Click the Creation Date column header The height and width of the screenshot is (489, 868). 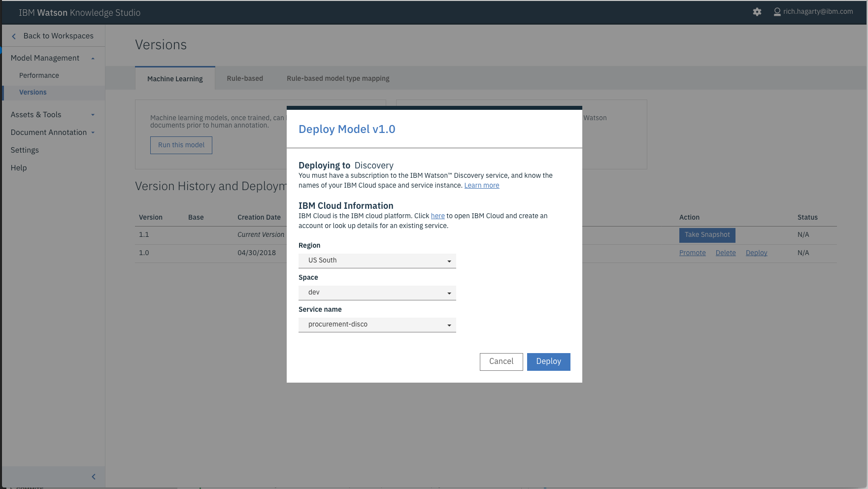click(x=259, y=217)
